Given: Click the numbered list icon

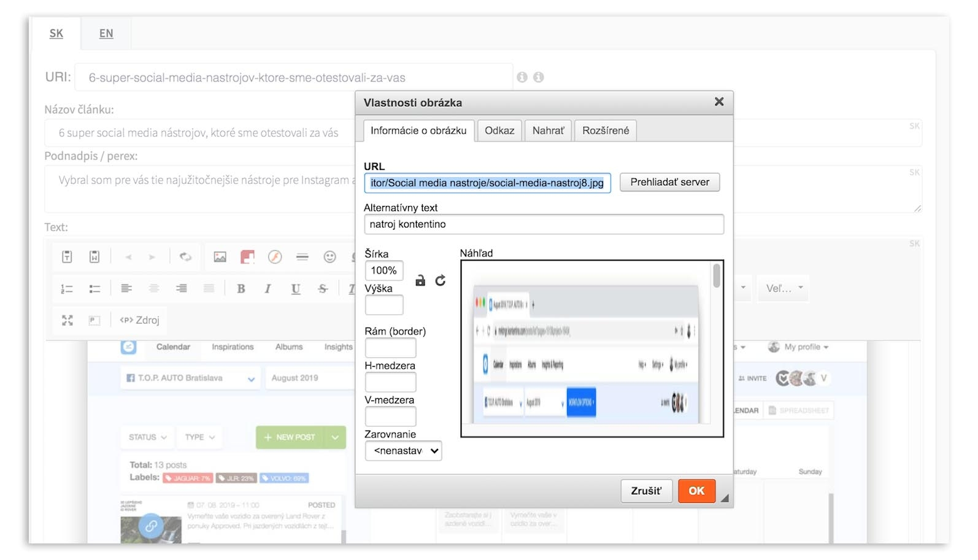Looking at the screenshot, I should [67, 289].
